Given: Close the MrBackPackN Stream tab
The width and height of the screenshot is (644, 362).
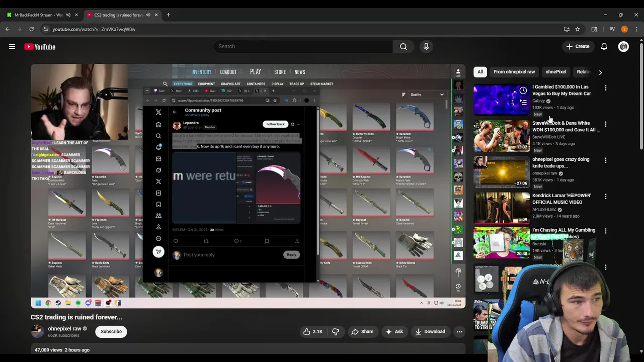Looking at the screenshot, I should click(x=76, y=15).
